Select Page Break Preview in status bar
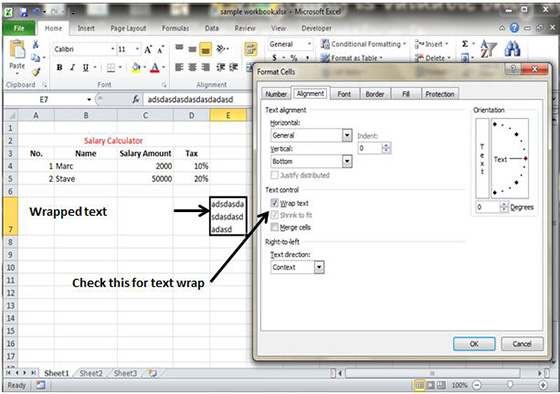 click(441, 385)
